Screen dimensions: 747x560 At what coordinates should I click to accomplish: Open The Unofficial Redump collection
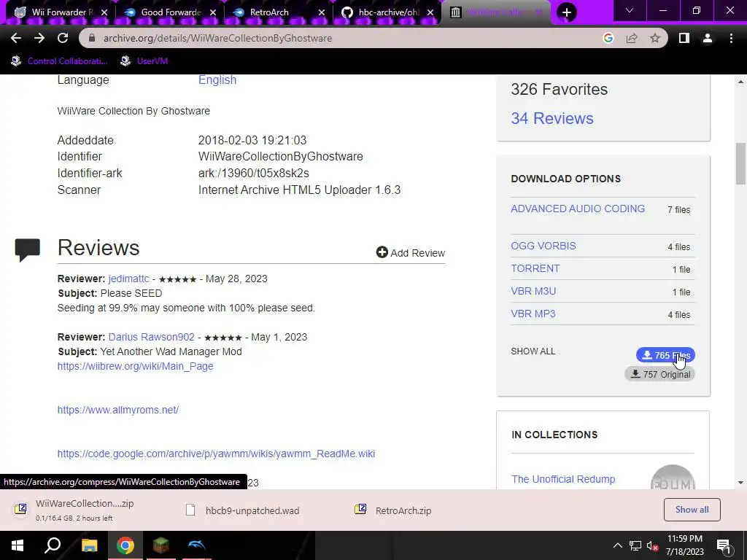pos(563,479)
